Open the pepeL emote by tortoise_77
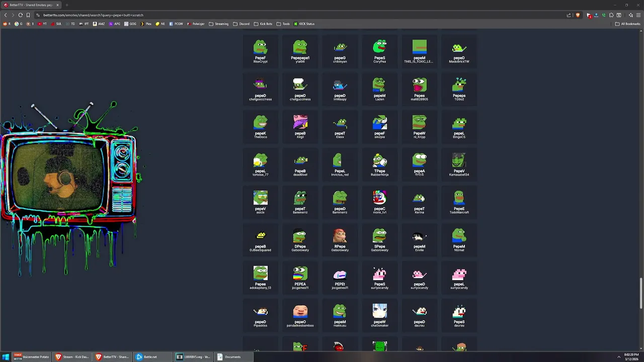The height and width of the screenshot is (362, 644). [260, 164]
